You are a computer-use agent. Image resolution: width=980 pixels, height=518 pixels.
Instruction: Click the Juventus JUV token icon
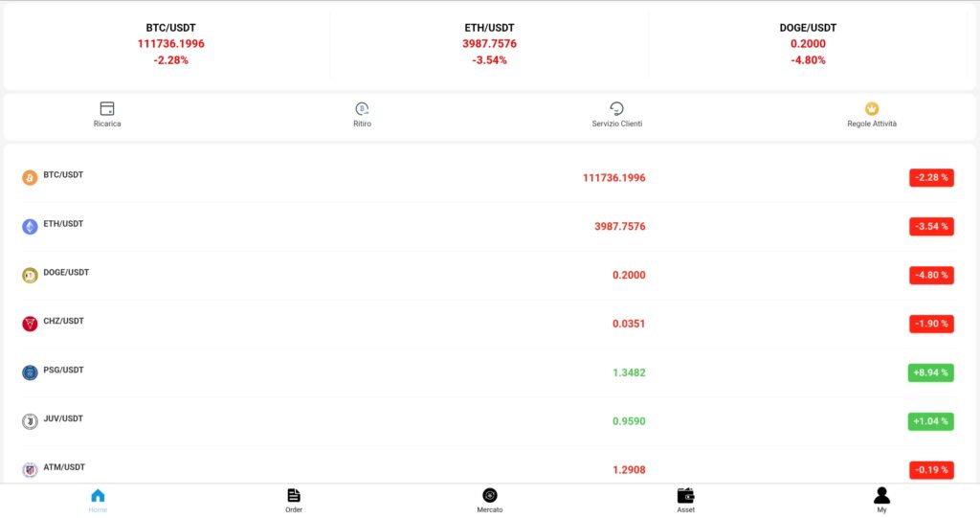pyautogui.click(x=30, y=421)
